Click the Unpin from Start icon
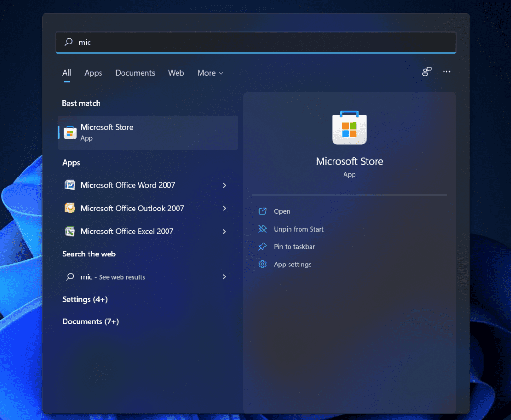Viewport: 511px width, 420px height. click(262, 229)
